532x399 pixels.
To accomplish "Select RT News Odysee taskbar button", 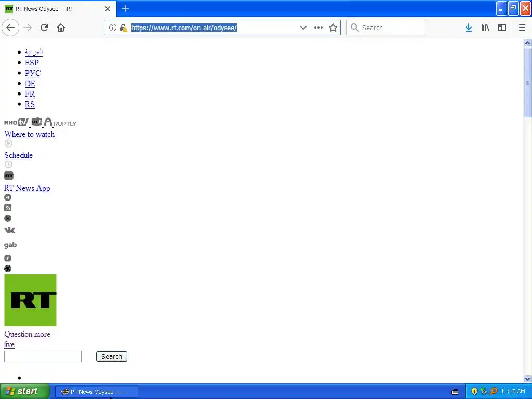I will pos(96,392).
